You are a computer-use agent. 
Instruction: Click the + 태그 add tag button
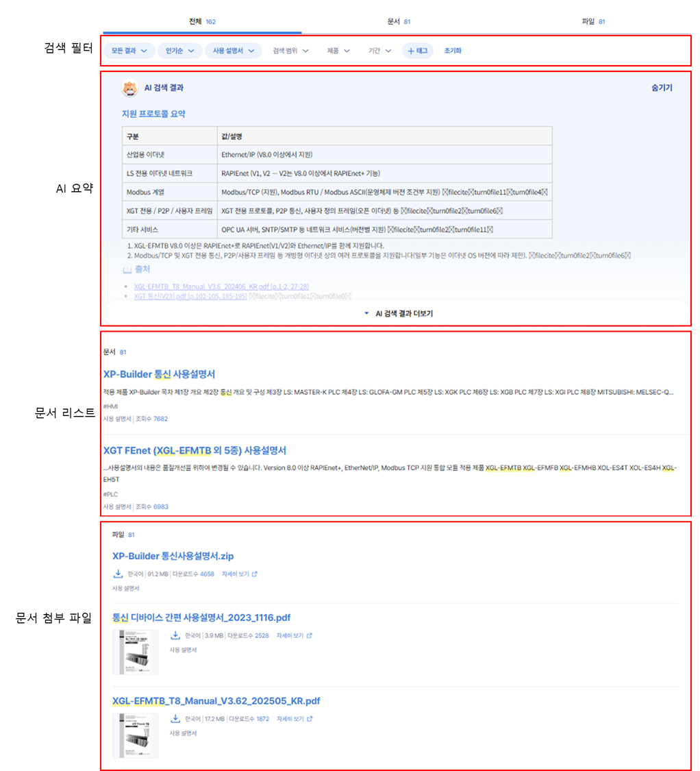(417, 51)
